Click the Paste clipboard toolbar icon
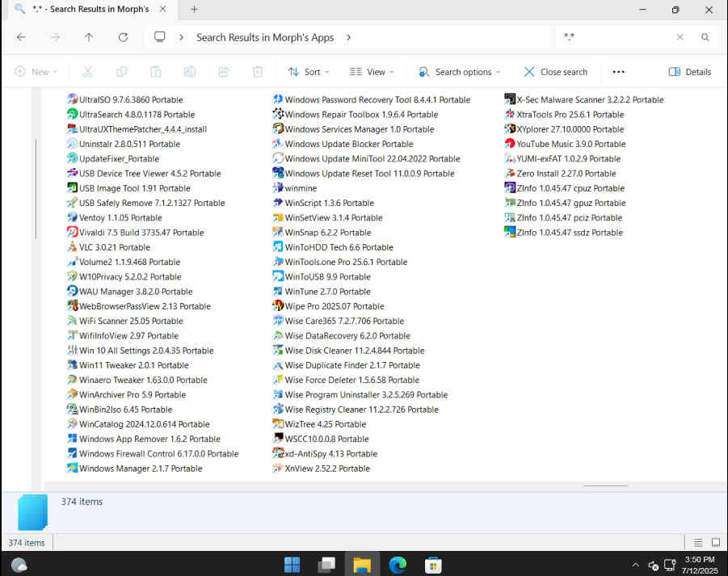Image resolution: width=728 pixels, height=576 pixels. [155, 72]
